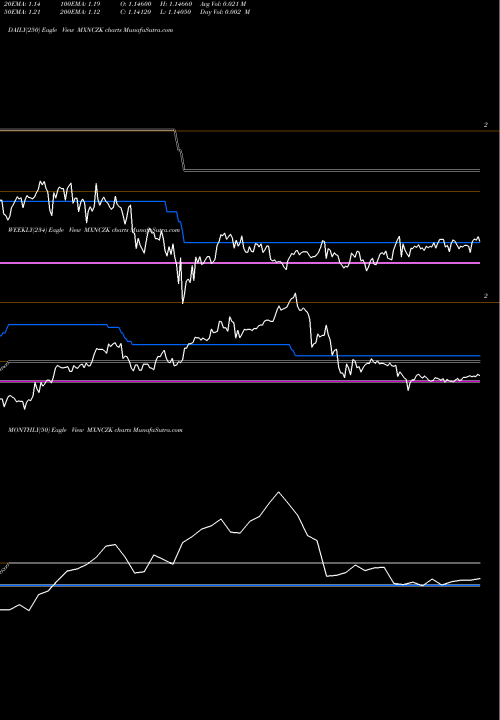This screenshot has height=720, width=500.
Task: Click the 20EMA: 1.14 value
Action: point(22,4)
